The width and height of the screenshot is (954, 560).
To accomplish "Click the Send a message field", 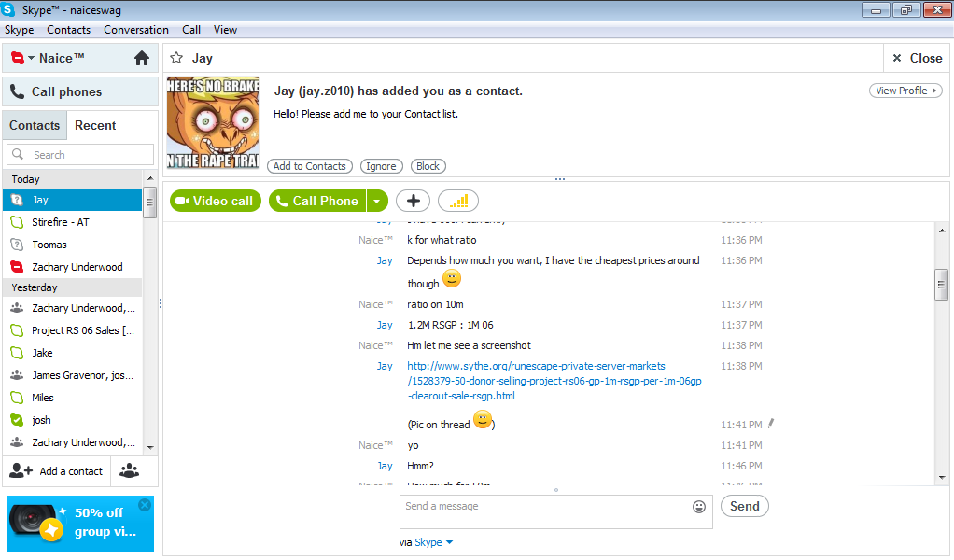I will click(x=544, y=512).
